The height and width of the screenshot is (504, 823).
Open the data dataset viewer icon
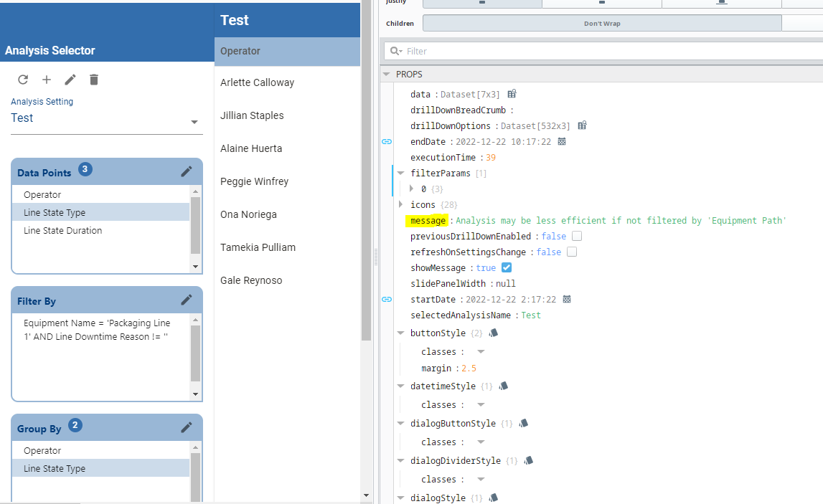point(512,94)
